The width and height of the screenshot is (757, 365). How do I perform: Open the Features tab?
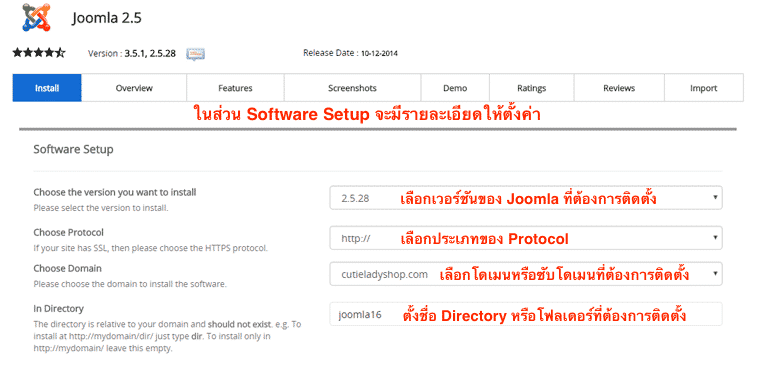pyautogui.click(x=235, y=88)
